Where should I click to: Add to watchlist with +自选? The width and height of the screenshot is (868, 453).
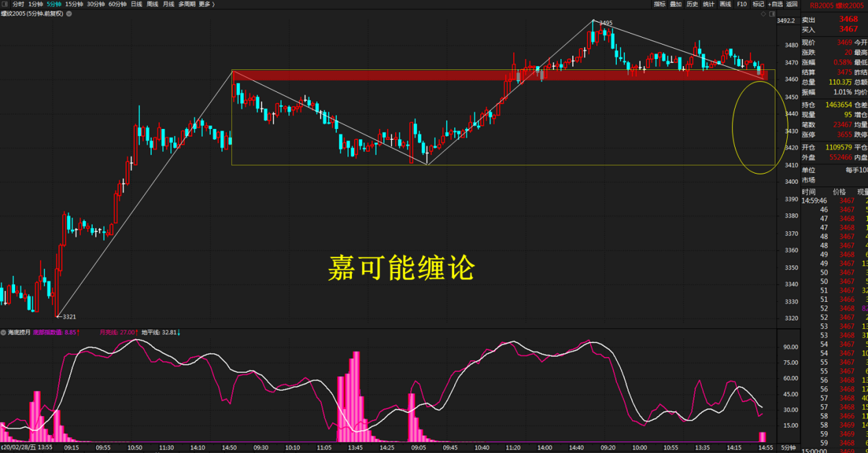coord(775,4)
